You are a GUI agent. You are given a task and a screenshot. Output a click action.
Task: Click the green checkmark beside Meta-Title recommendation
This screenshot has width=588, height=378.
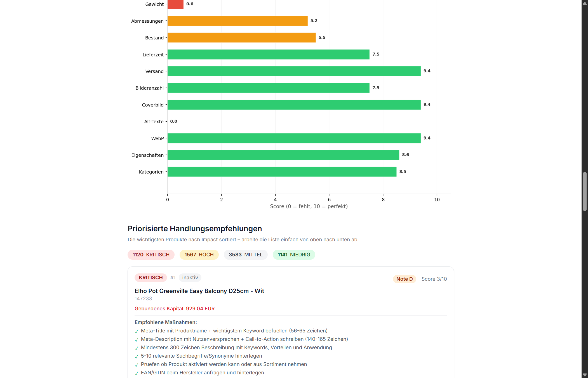point(137,331)
